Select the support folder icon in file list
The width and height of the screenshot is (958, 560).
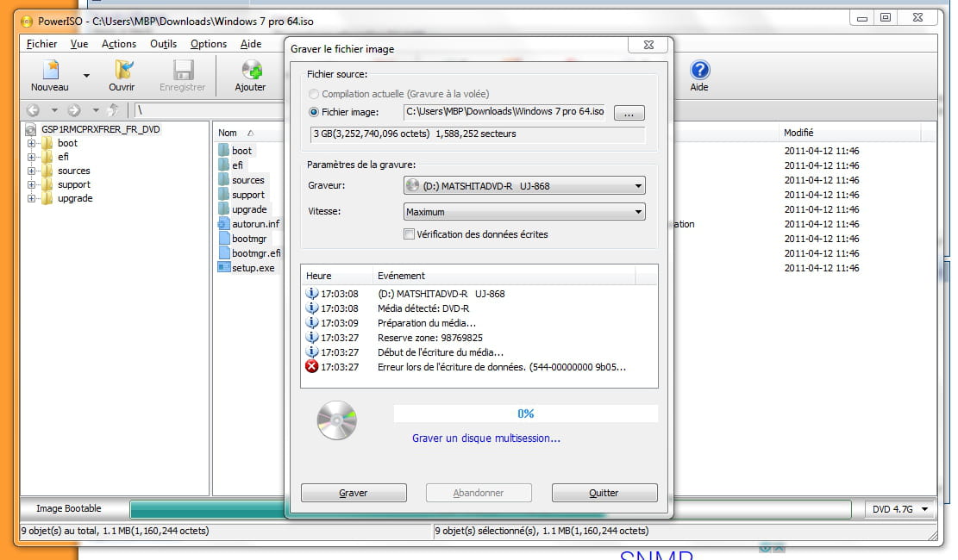[x=223, y=194]
